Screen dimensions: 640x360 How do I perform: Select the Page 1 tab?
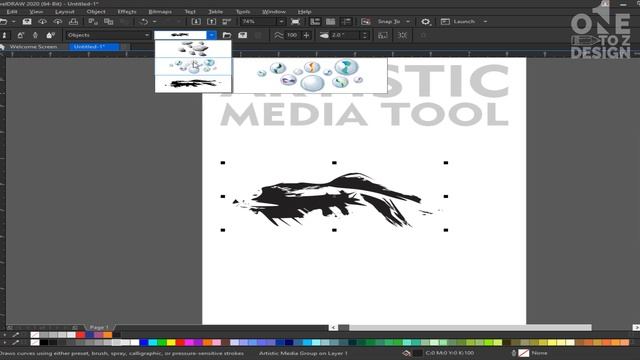click(99, 327)
